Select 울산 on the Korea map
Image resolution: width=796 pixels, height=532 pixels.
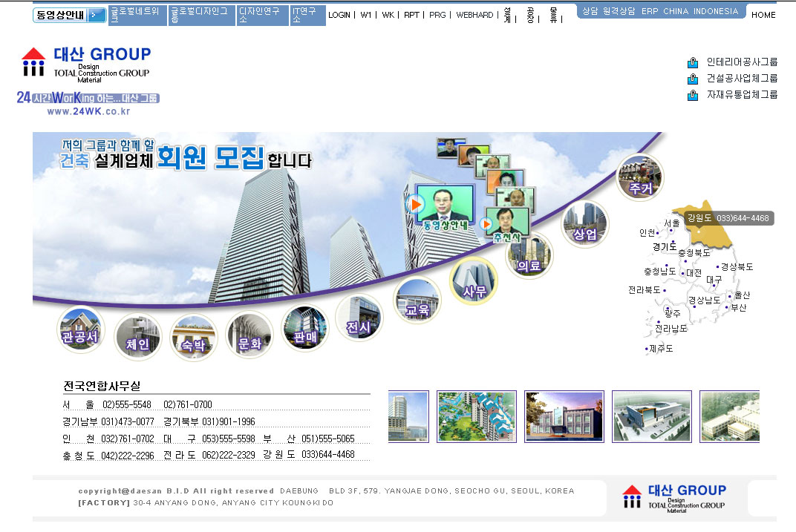[743, 295]
